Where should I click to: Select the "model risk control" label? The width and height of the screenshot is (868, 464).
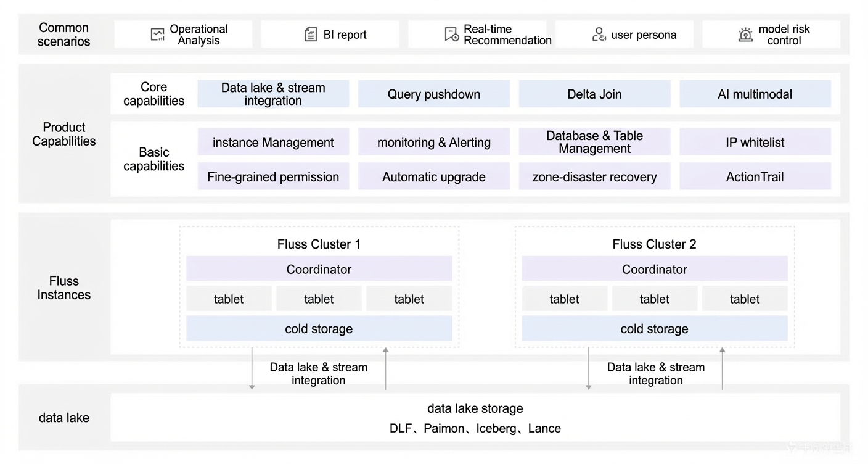[784, 35]
